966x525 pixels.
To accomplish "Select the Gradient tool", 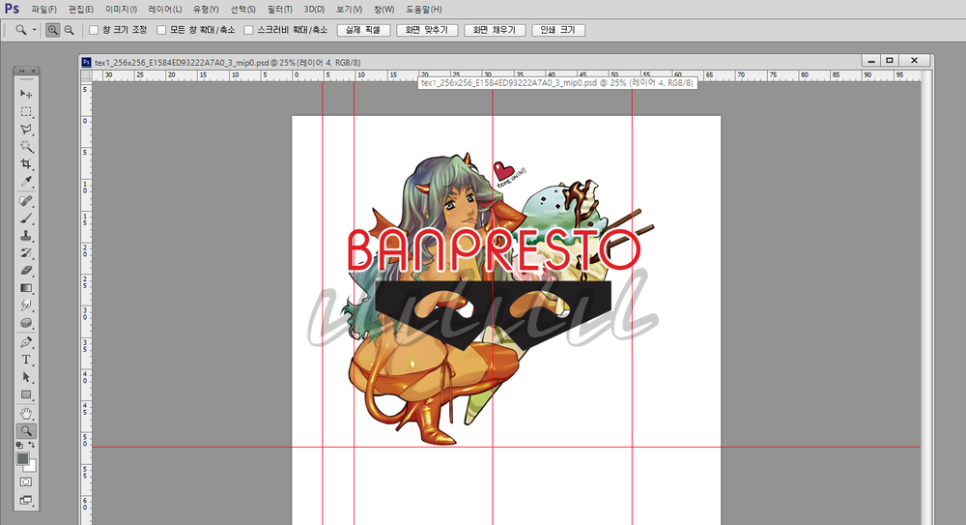I will click(26, 288).
